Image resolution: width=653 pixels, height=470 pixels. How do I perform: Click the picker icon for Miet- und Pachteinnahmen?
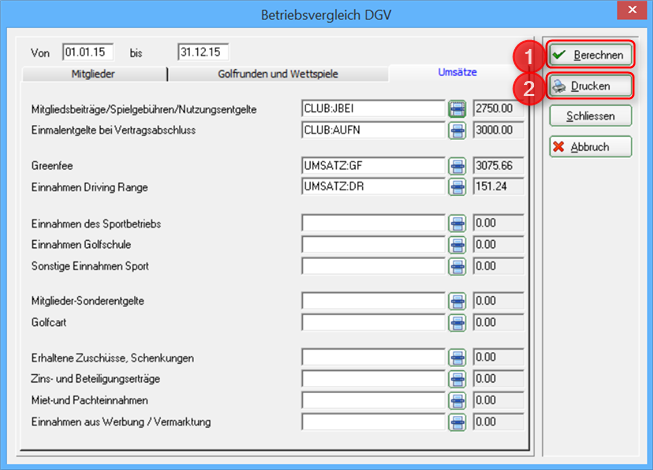(457, 400)
